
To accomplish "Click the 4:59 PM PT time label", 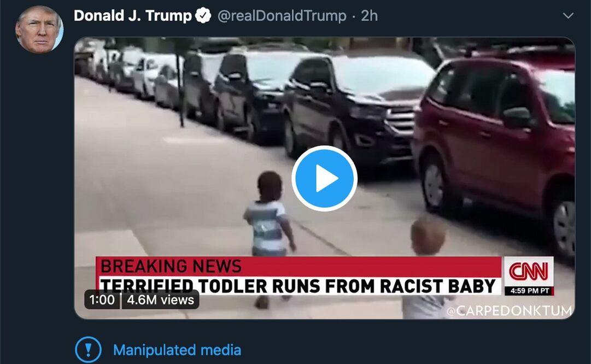I will [529, 291].
